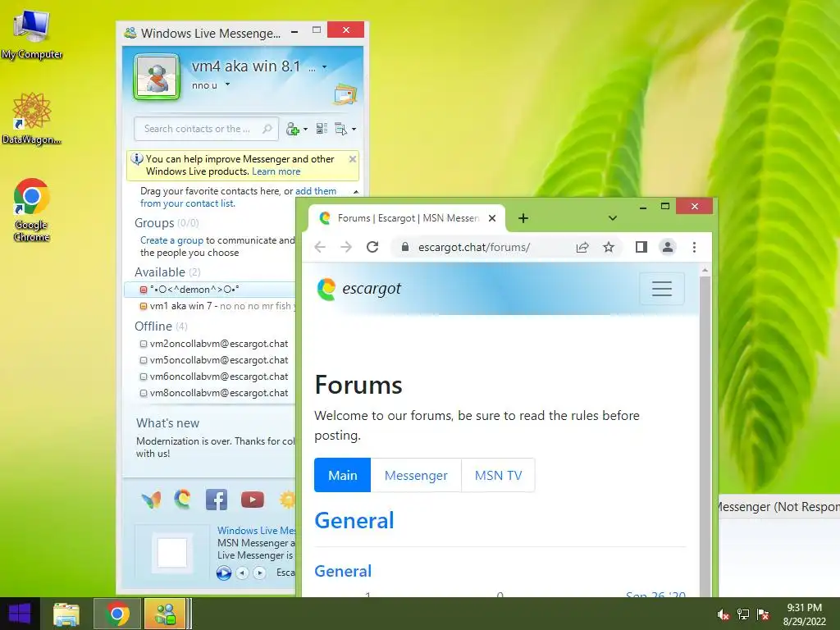840x630 pixels.
Task: Click the share this page icon
Action: (582, 247)
